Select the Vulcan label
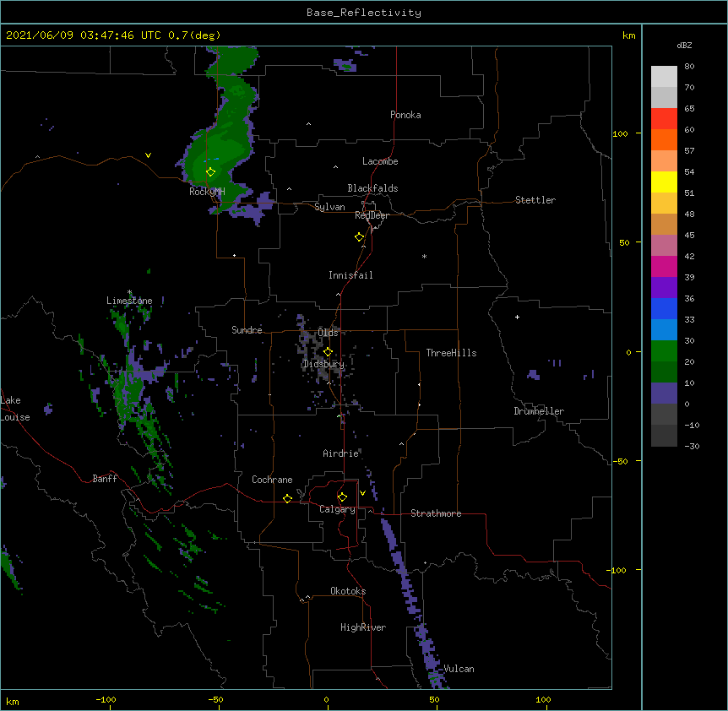The image size is (728, 711). 459,669
